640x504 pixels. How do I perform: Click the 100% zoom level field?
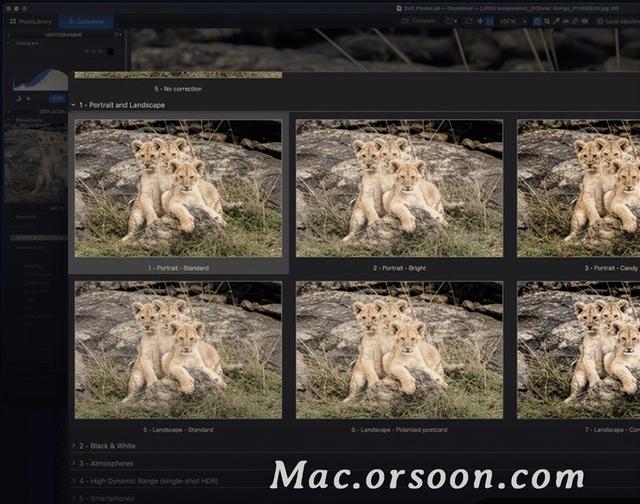click(x=508, y=21)
